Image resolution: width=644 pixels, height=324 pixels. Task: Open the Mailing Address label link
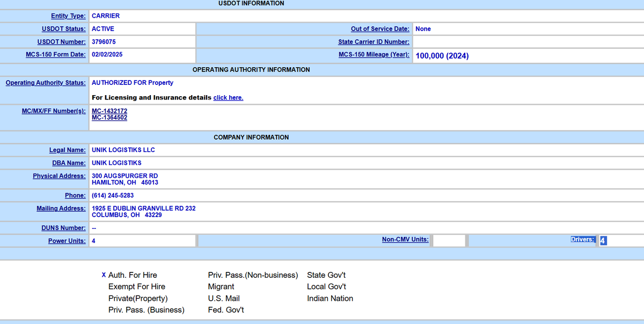(x=61, y=208)
